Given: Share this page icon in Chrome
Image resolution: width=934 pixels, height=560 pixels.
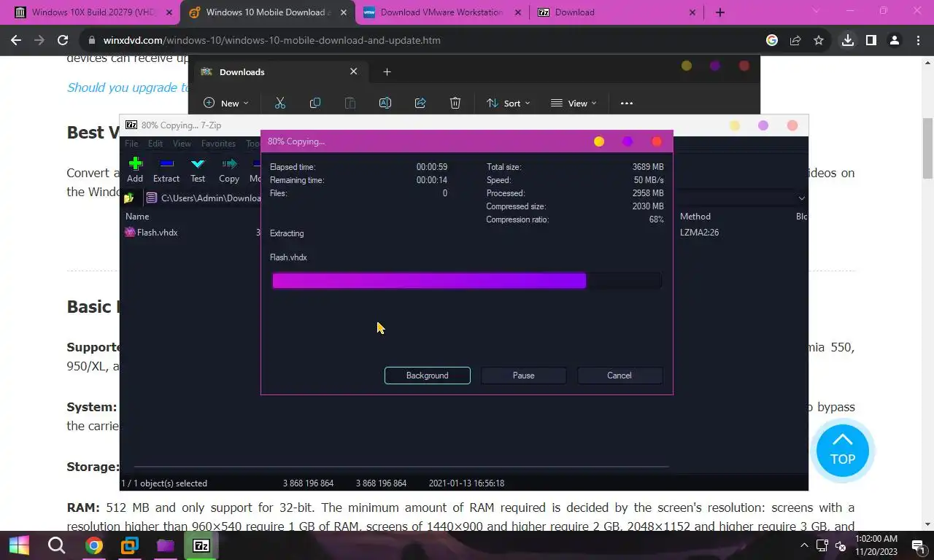Looking at the screenshot, I should (x=795, y=41).
